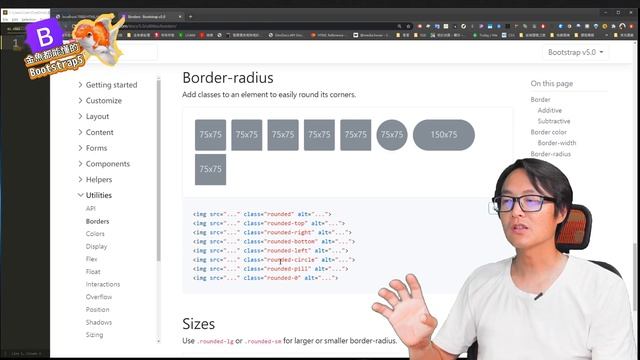This screenshot has height=360, width=640.
Task: Click the "rounded-left" code line
Action: [x=271, y=251]
